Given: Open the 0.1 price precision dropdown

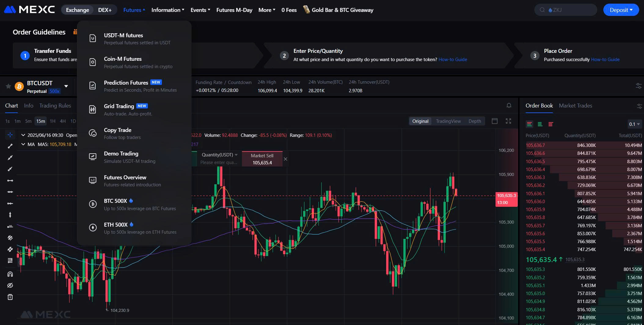Looking at the screenshot, I should point(634,124).
